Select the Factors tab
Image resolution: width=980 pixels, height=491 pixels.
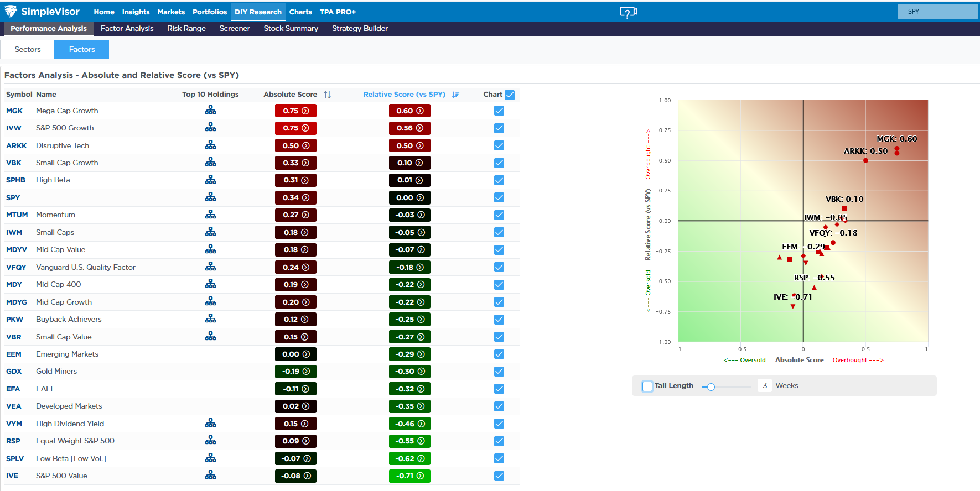82,49
